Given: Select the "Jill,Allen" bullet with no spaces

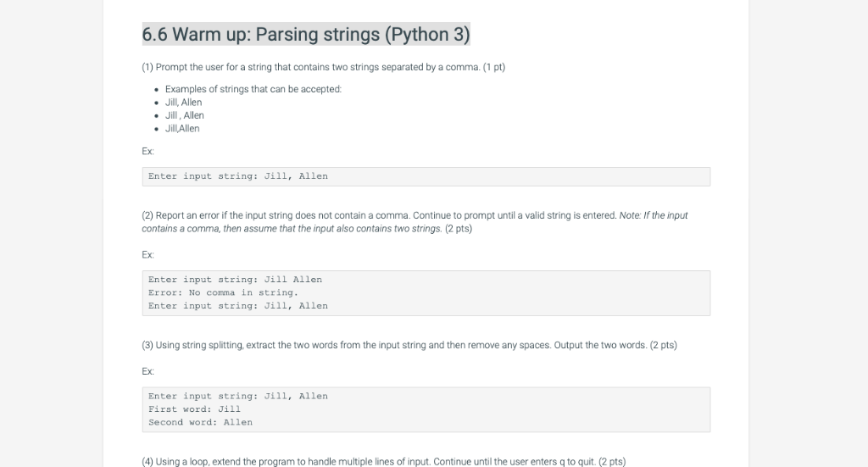Looking at the screenshot, I should tap(182, 128).
